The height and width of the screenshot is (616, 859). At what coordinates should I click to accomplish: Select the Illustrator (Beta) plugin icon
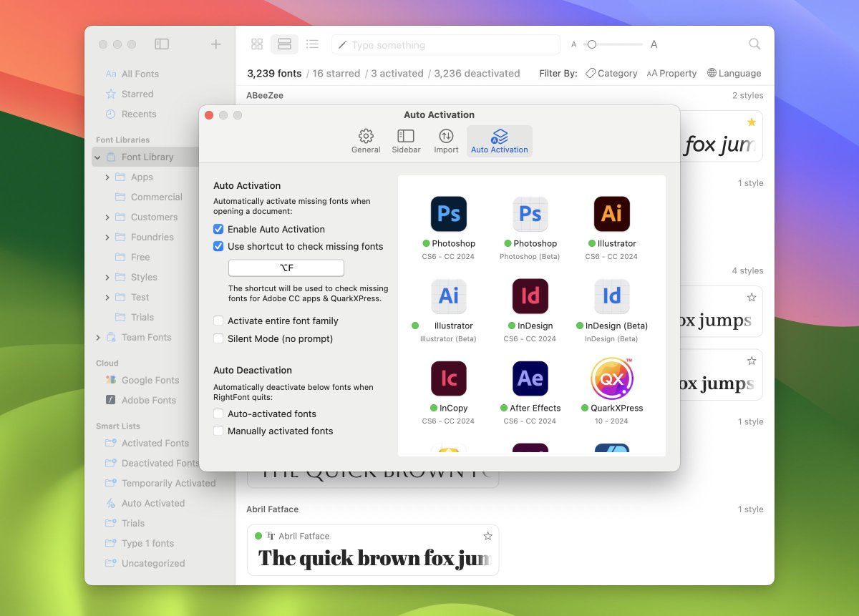(x=449, y=296)
